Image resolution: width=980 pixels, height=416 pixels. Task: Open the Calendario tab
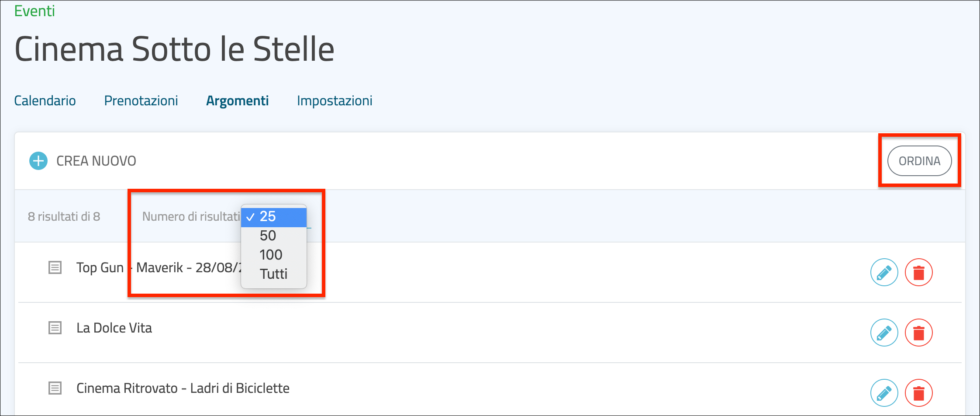tap(45, 101)
